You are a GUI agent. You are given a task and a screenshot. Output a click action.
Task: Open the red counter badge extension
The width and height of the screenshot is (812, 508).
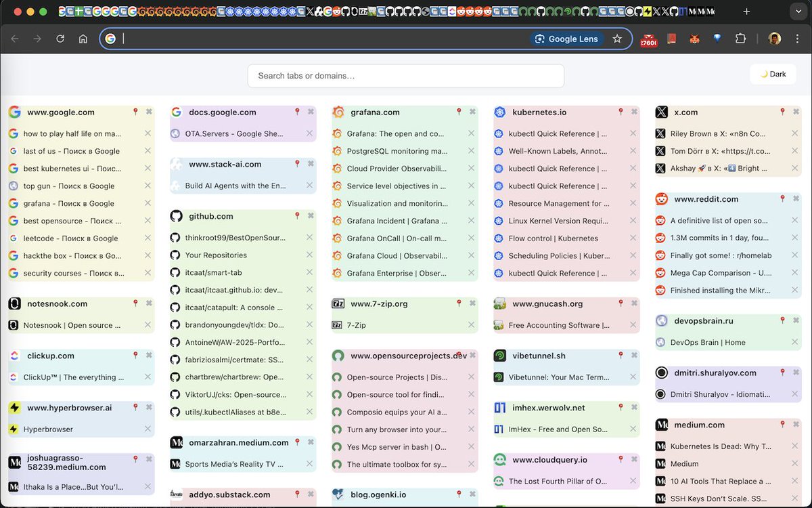coord(648,40)
